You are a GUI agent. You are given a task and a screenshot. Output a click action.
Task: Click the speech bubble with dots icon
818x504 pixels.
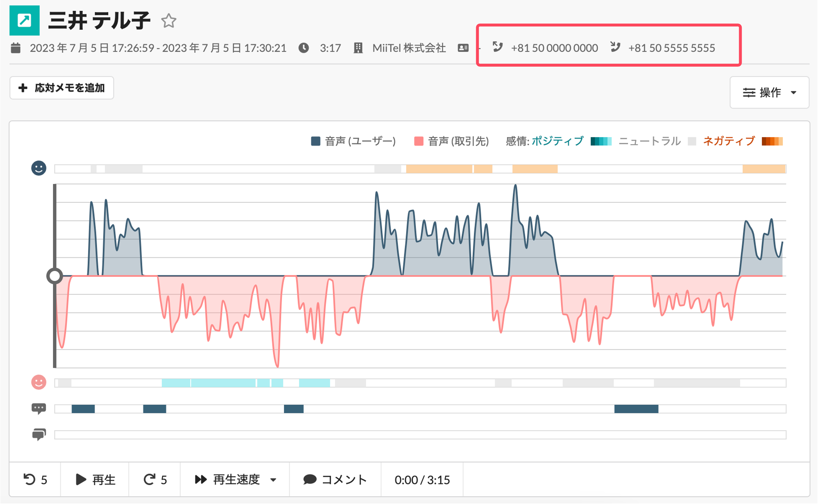pyautogui.click(x=39, y=409)
